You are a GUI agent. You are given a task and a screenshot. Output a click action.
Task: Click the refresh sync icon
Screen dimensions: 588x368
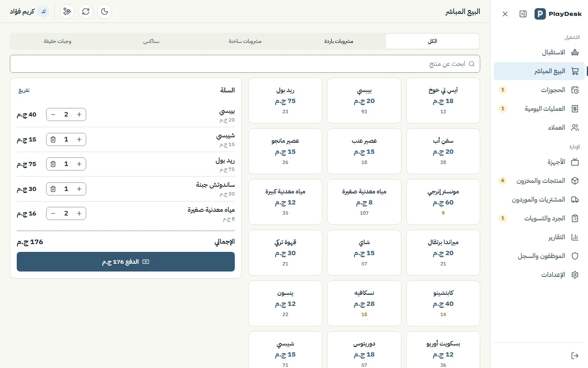coord(86,11)
